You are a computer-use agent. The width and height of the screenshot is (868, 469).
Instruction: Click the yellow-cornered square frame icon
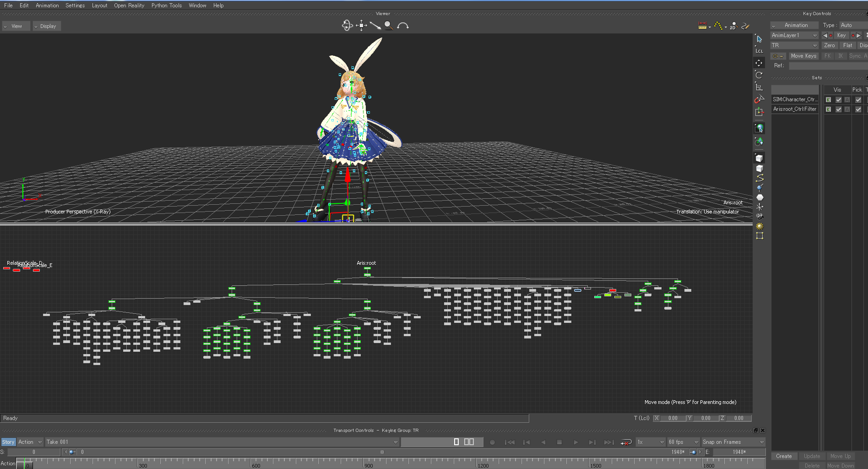(759, 236)
